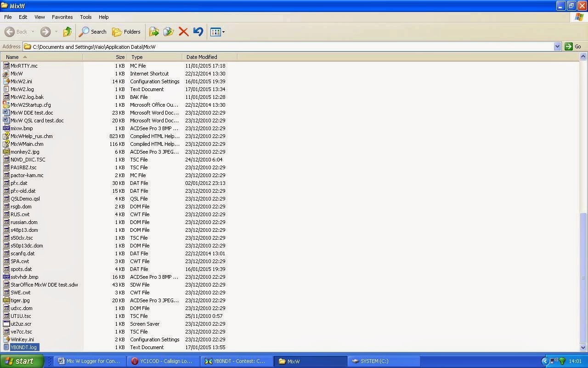Viewport: 588px width, 368px height.
Task: Select the mixw.bmp file icon
Action: point(6,128)
